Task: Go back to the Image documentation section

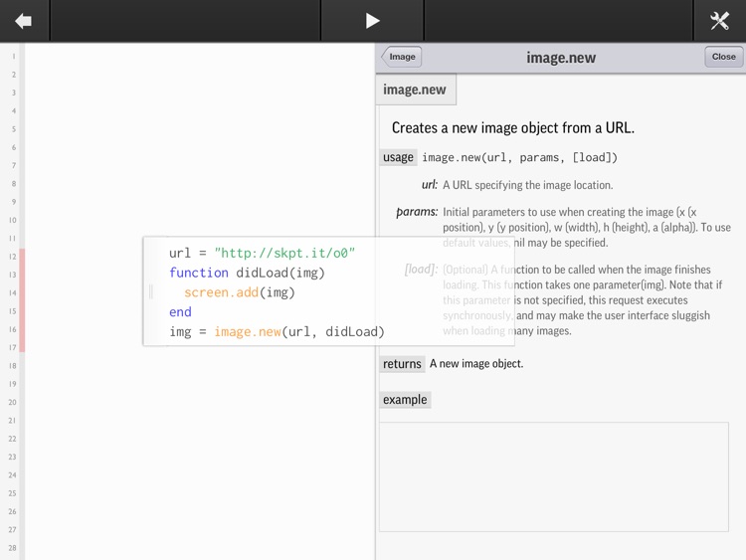Action: tap(402, 57)
